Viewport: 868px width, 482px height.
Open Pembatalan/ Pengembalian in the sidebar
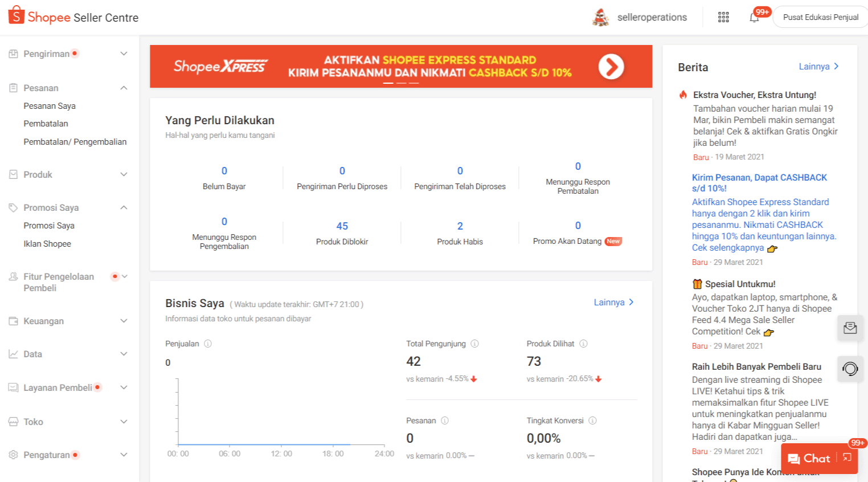pos(75,142)
